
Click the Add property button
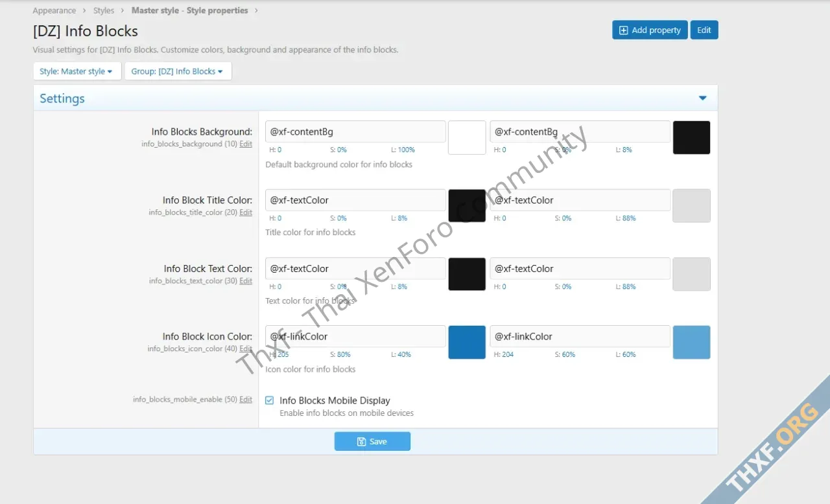650,30
